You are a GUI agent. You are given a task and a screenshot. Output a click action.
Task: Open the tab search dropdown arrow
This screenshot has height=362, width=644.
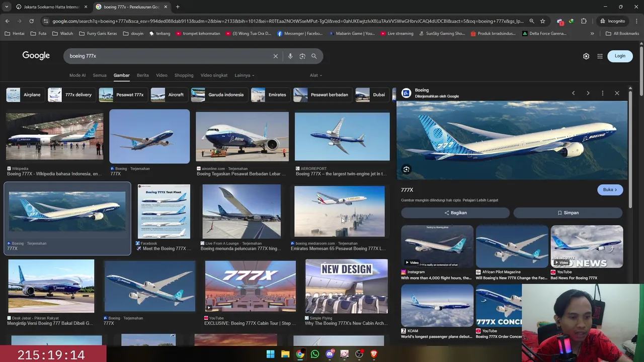pyautogui.click(x=6, y=7)
